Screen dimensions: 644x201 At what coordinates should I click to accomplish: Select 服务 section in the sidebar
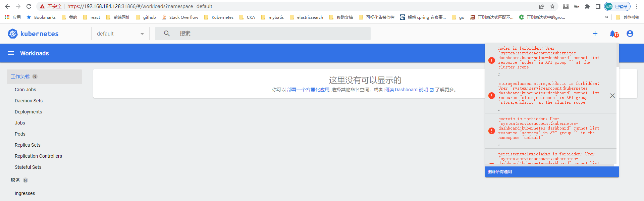pyautogui.click(x=15, y=180)
